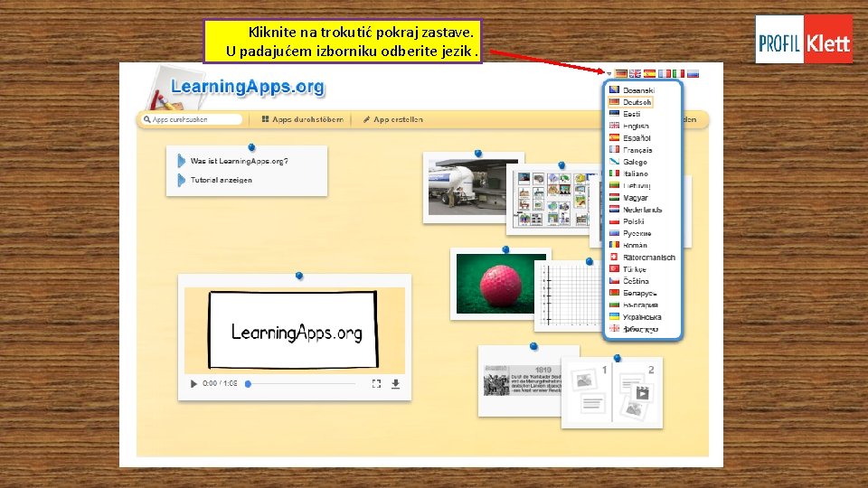The width and height of the screenshot is (868, 488).
Task: Click the Spanish flag in header
Action: (649, 73)
